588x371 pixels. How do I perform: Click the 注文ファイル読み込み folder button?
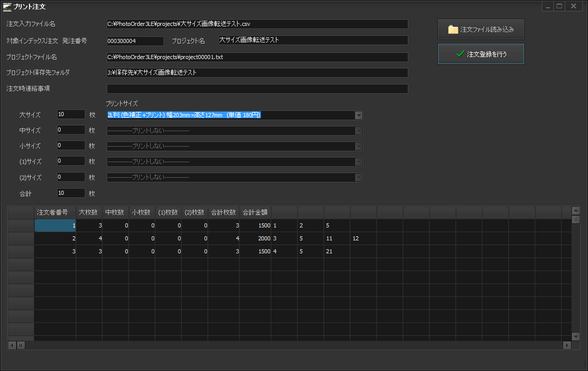481,30
